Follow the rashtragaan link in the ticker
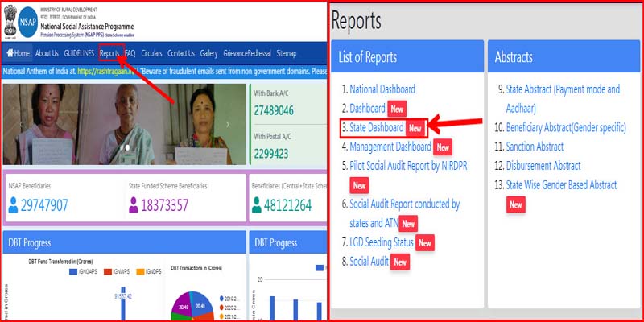644x322 pixels. pyautogui.click(x=107, y=71)
